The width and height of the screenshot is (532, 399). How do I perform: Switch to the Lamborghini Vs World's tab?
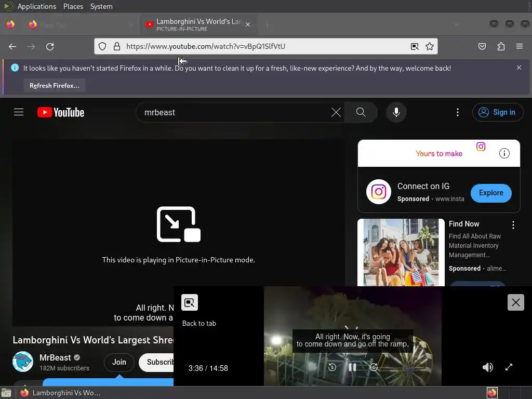pos(198,24)
